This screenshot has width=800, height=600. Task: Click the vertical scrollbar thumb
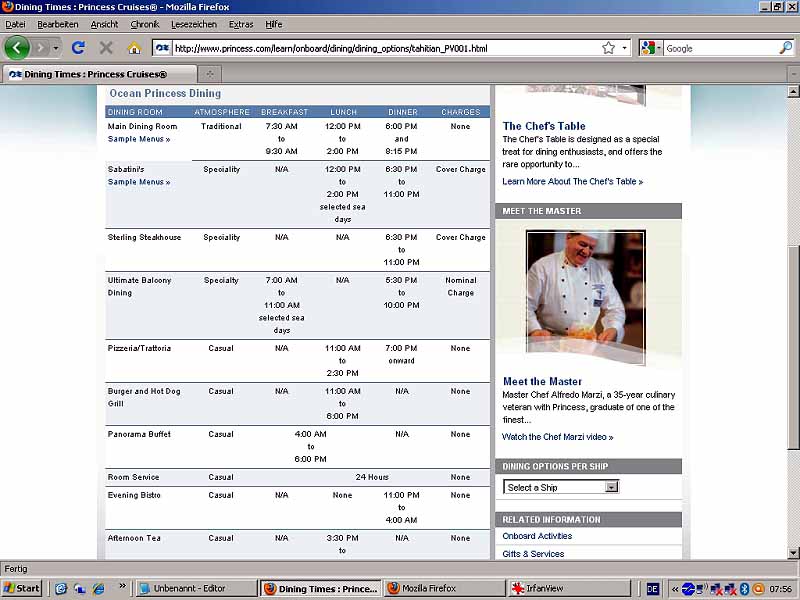pyautogui.click(x=793, y=347)
